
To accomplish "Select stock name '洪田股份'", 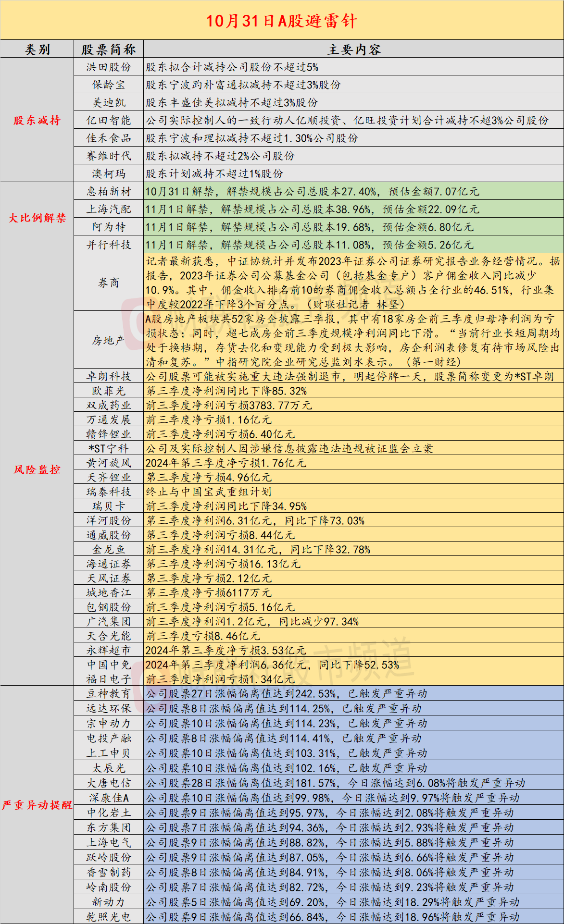I will pos(109,67).
